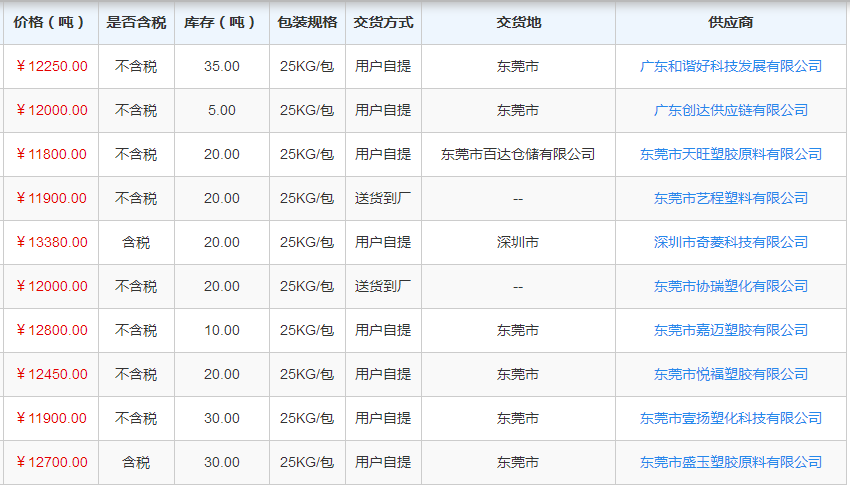Click delivery place 深圳市
The width and height of the screenshot is (850, 487).
pyautogui.click(x=518, y=242)
